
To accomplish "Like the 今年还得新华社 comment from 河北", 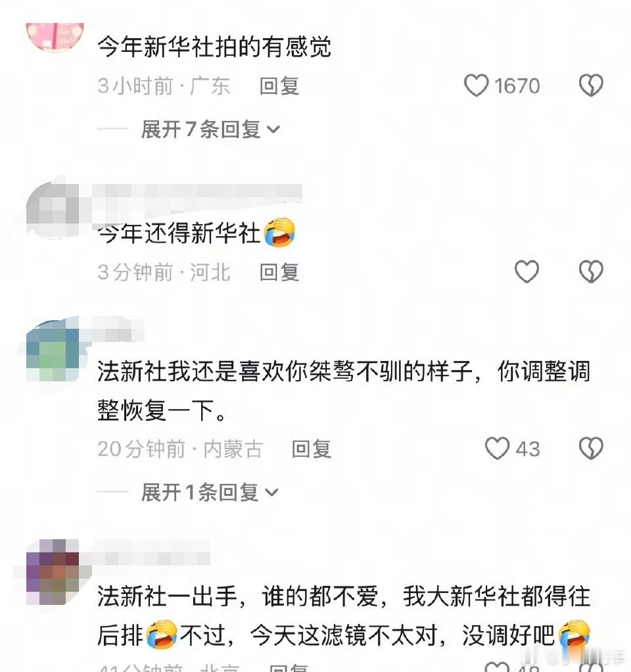I will tap(526, 272).
